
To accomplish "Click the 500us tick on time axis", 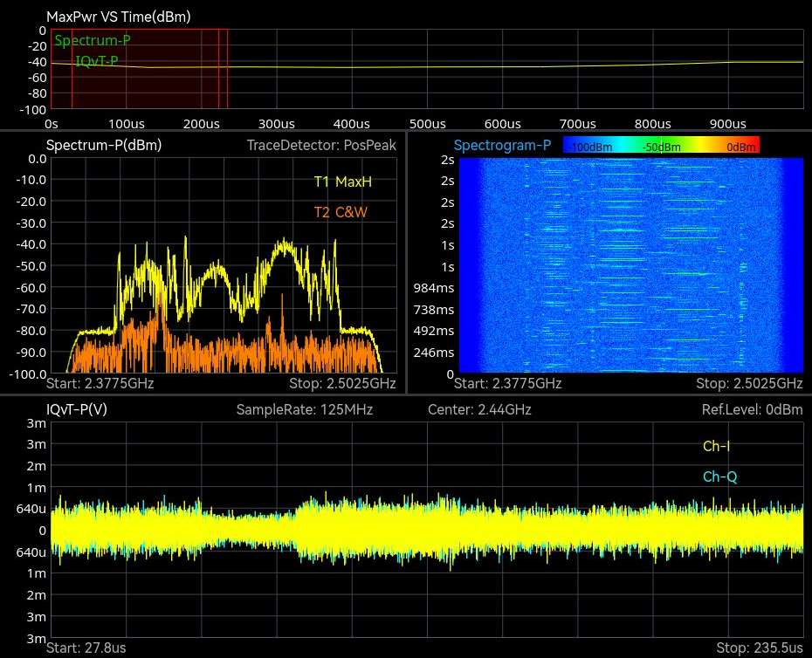I will click(427, 124).
